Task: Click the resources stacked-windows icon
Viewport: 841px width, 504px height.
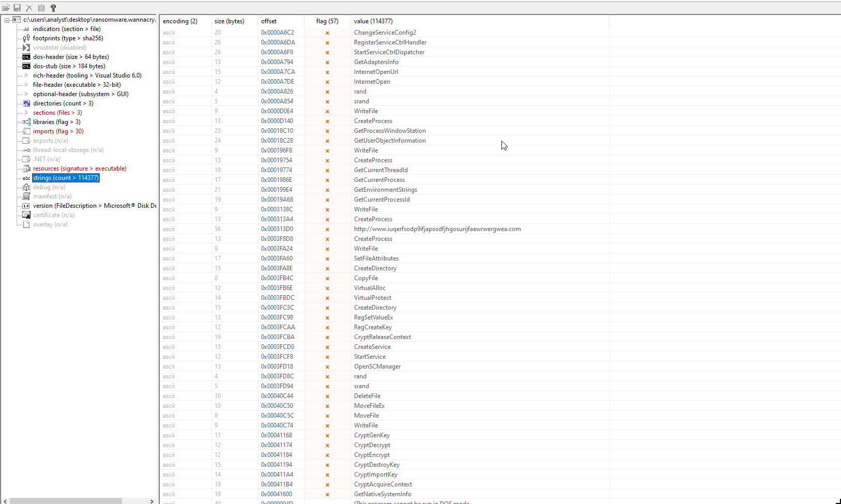Action: tap(26, 169)
